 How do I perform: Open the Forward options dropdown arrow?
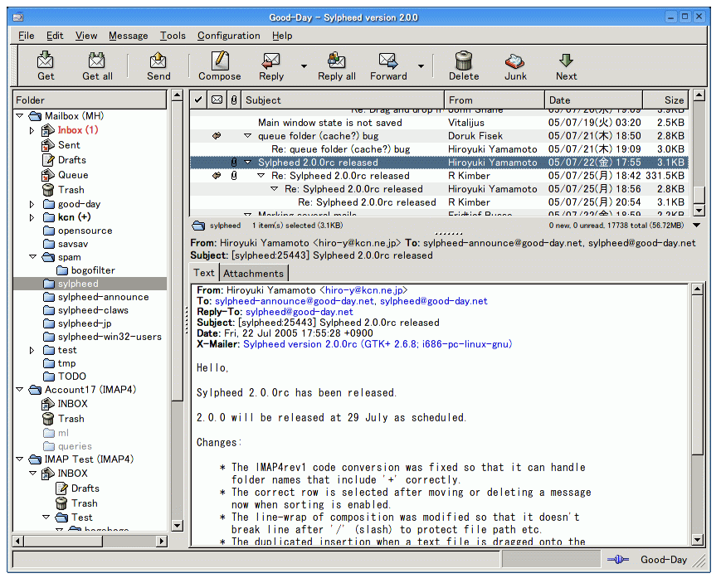click(421, 66)
